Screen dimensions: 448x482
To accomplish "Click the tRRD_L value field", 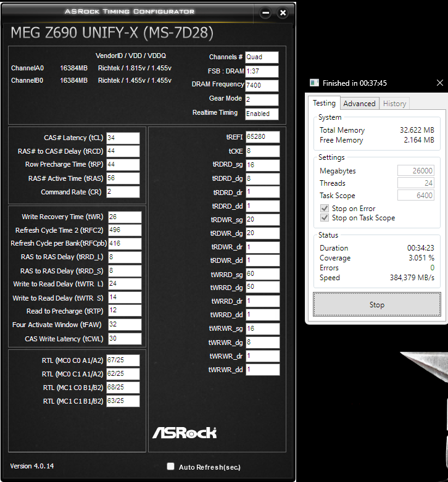I will (x=125, y=257).
